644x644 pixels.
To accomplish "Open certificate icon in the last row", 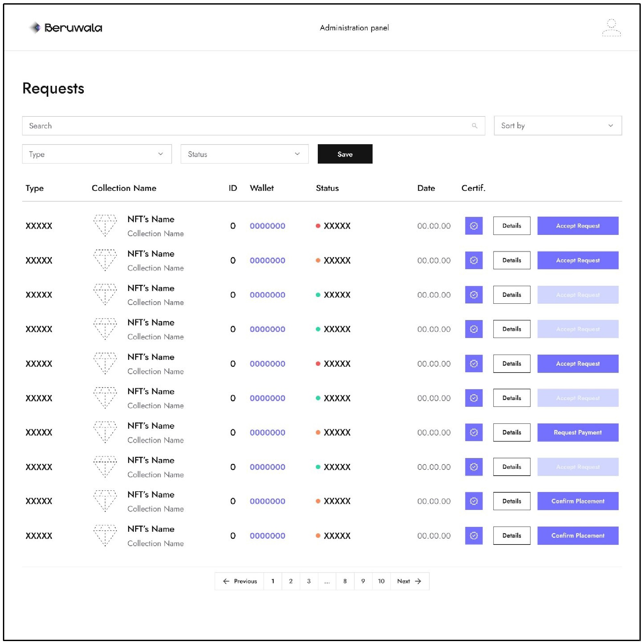I will point(474,536).
